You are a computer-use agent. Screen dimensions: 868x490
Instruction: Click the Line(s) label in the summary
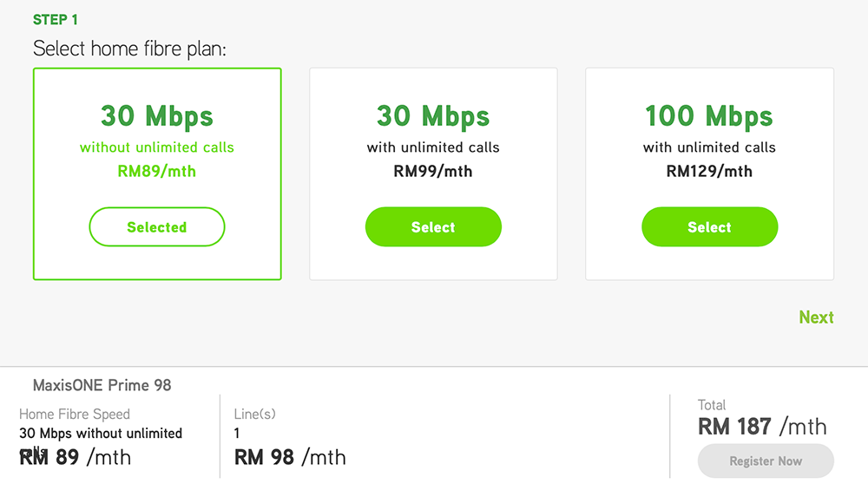(255, 415)
